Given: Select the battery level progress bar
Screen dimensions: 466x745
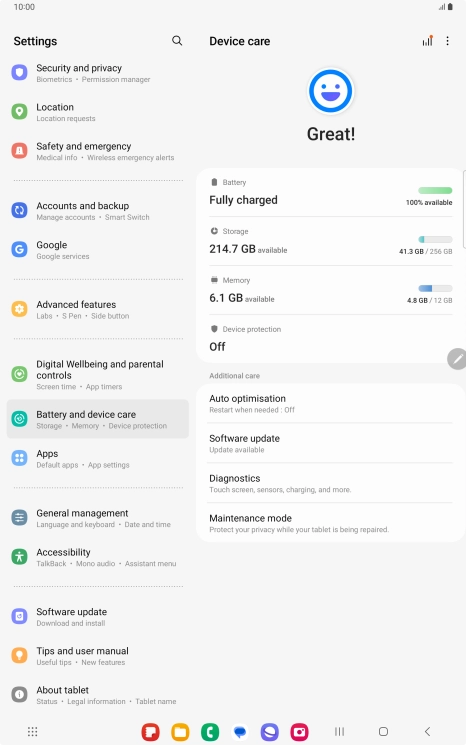Looking at the screenshot, I should click(435, 191).
